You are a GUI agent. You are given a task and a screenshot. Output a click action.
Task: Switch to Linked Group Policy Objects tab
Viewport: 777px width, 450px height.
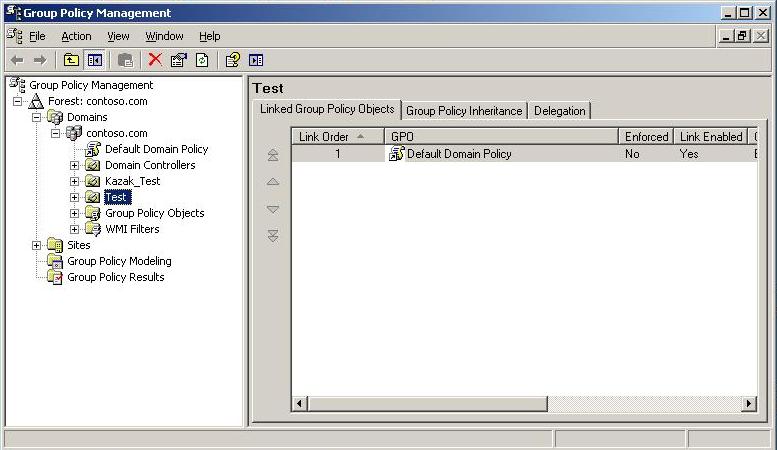(x=327, y=109)
